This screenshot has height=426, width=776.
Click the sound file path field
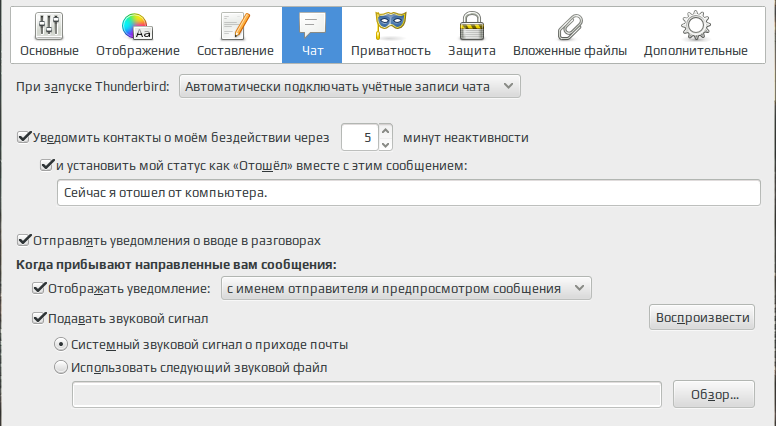point(367,394)
